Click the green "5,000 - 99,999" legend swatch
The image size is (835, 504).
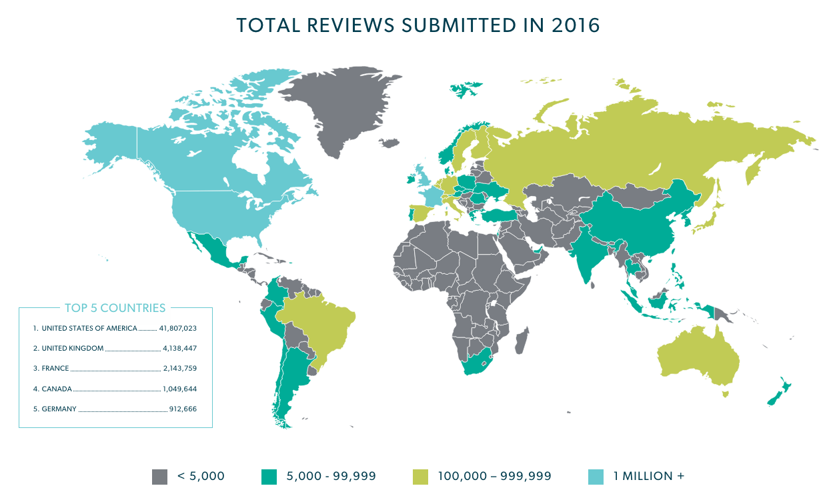pyautogui.click(x=269, y=477)
